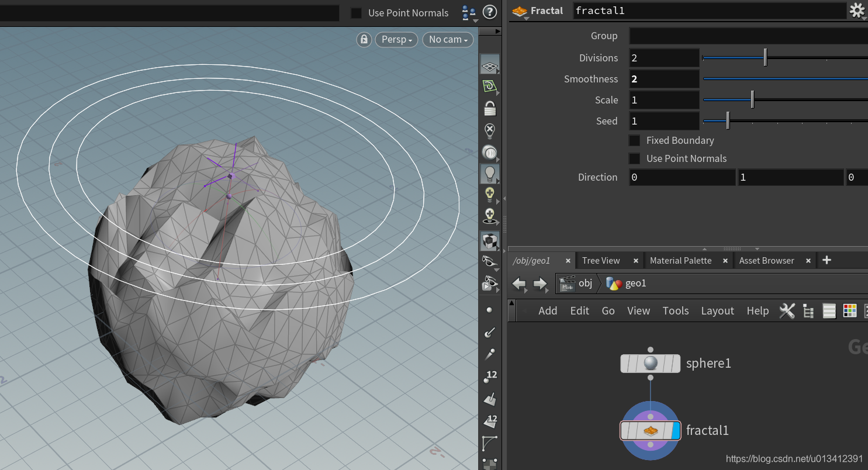
Task: Open the Persp view dropdown
Action: (x=396, y=40)
